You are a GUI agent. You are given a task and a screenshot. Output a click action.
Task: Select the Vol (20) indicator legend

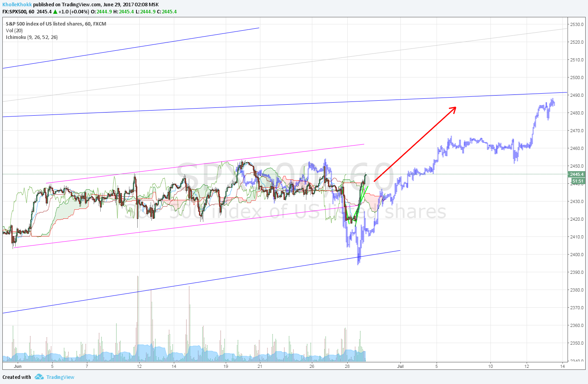[x=14, y=30]
